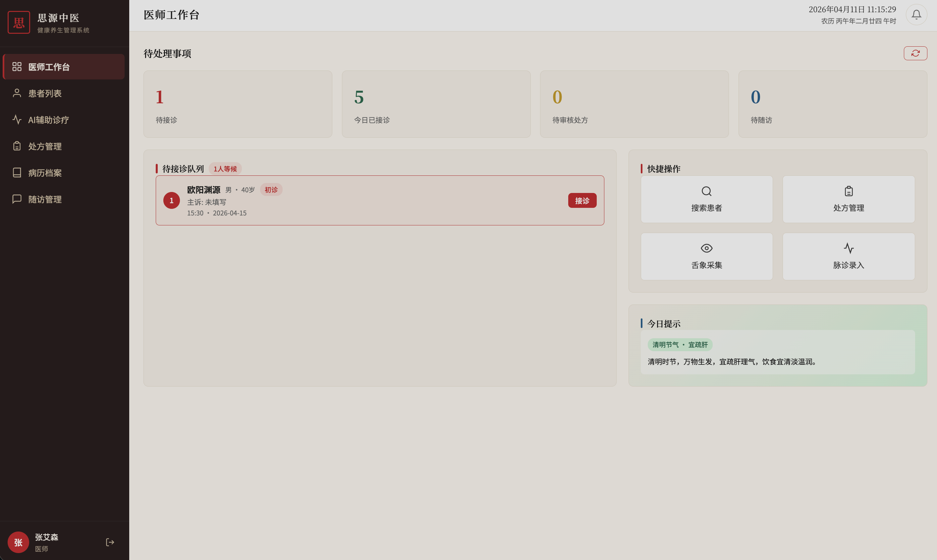Click the logout icon beside 张艾森

point(110,542)
